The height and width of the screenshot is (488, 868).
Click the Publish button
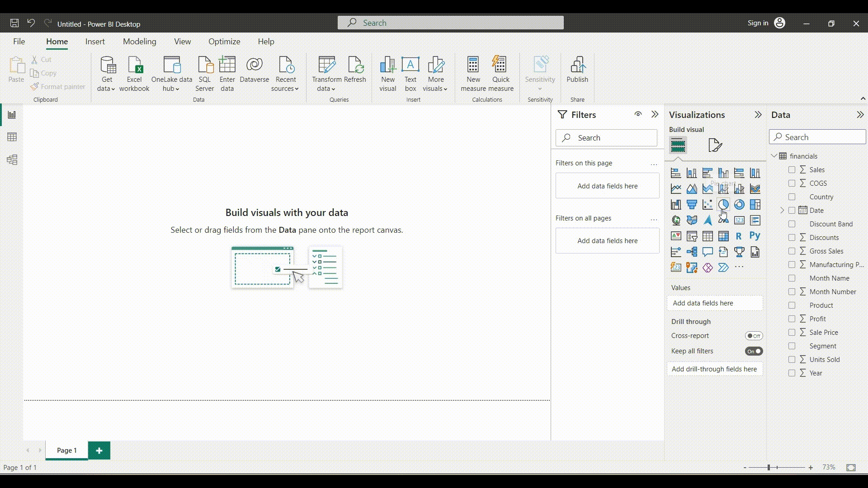577,70
